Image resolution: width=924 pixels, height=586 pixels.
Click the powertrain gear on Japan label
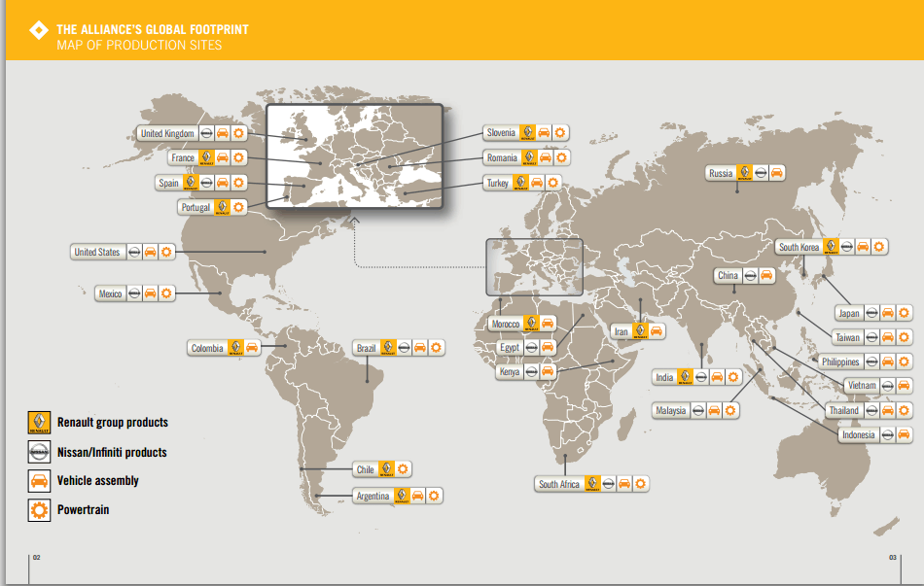pos(904,313)
